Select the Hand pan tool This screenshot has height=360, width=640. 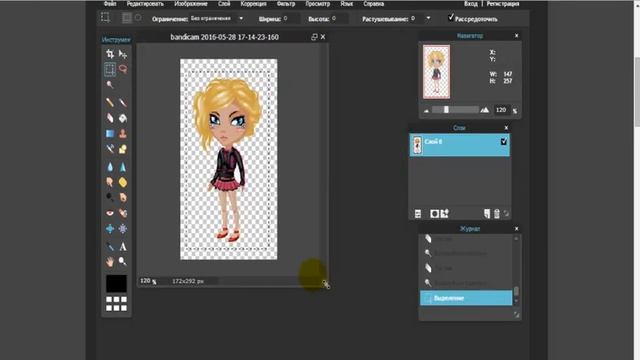(110, 262)
